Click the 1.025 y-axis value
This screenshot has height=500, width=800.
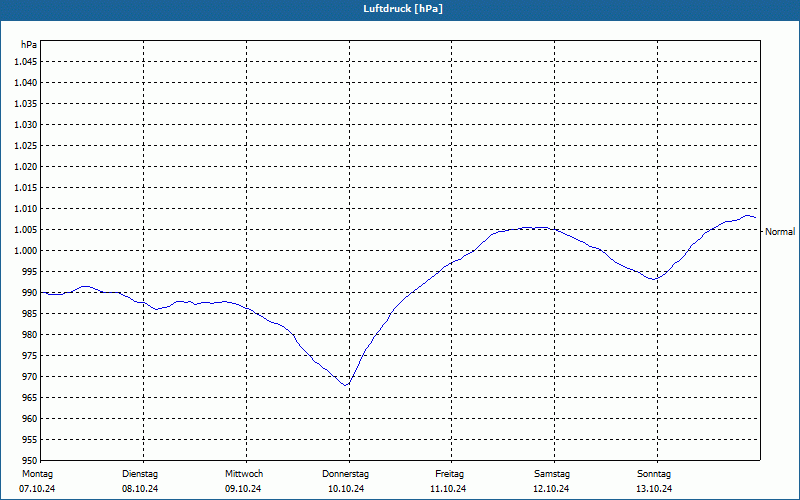click(26, 145)
